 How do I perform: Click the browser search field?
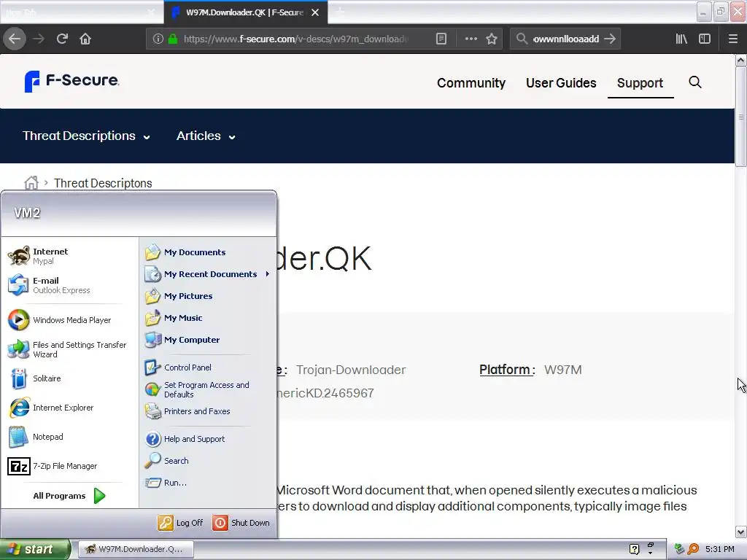pos(565,39)
